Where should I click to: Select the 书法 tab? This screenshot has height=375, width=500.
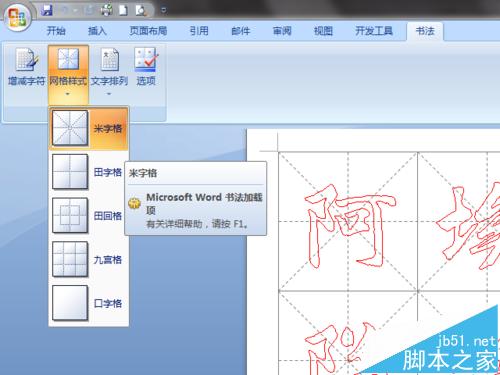pyautogui.click(x=425, y=31)
